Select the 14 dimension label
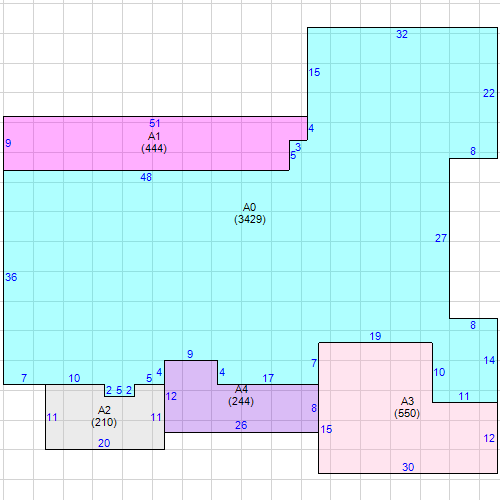Image resolution: width=500 pixels, height=500 pixels. tap(489, 360)
